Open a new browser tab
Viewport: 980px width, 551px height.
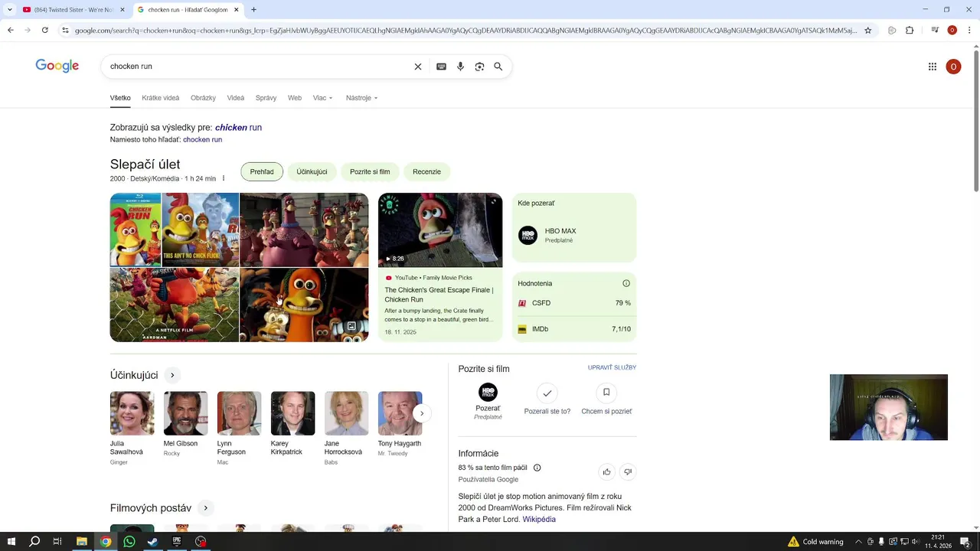point(253,10)
